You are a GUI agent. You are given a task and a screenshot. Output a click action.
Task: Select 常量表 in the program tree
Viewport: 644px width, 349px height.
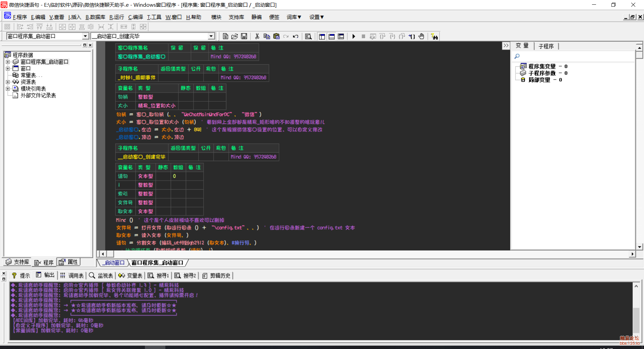pyautogui.click(x=28, y=75)
